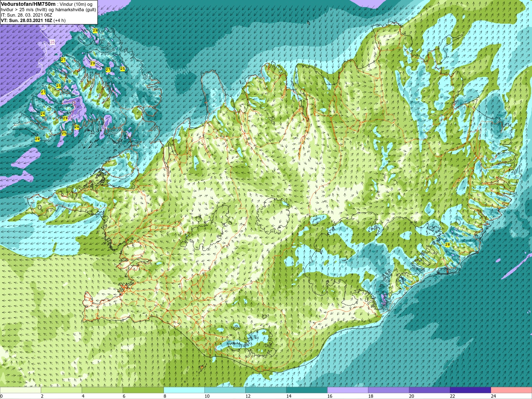Click the palest yellow 0–2 legend swatch
Viewport: 532px width, 399px height.
click(x=20, y=390)
